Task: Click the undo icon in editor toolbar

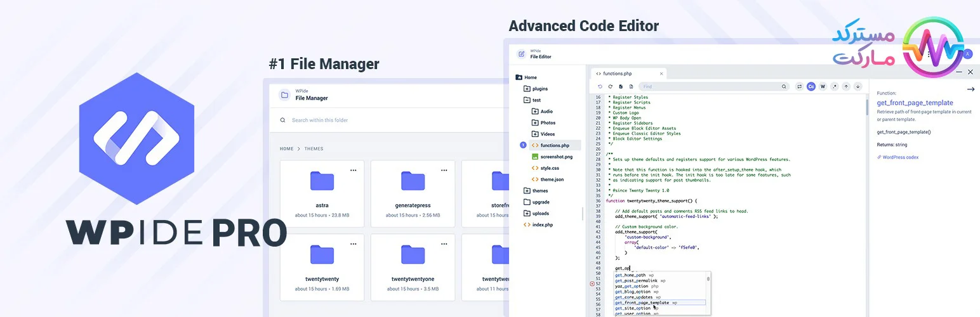Action: coord(600,86)
